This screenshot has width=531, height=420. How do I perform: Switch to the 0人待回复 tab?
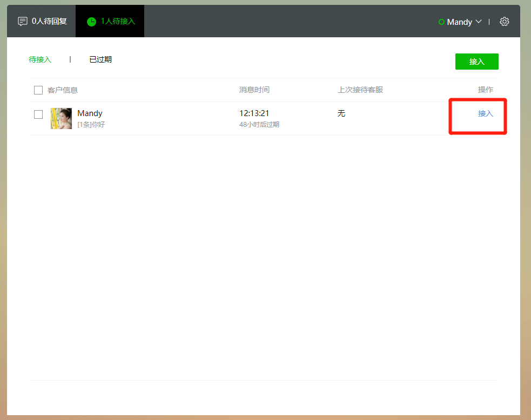[41, 21]
